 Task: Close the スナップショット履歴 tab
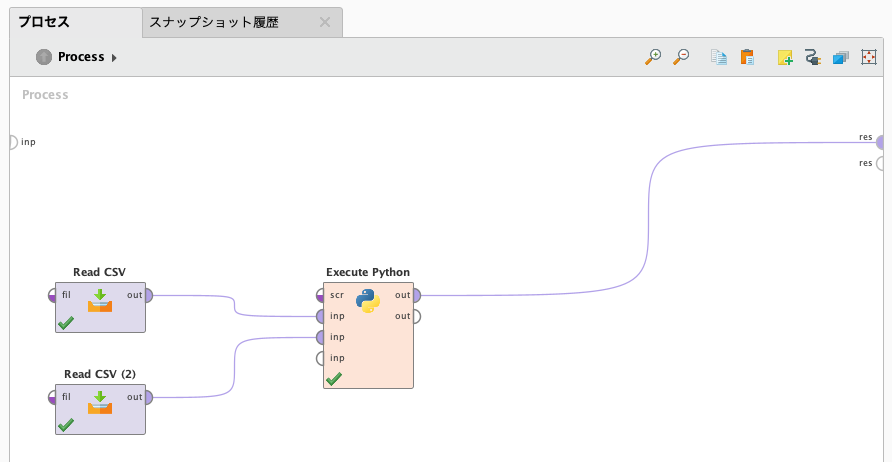[325, 22]
